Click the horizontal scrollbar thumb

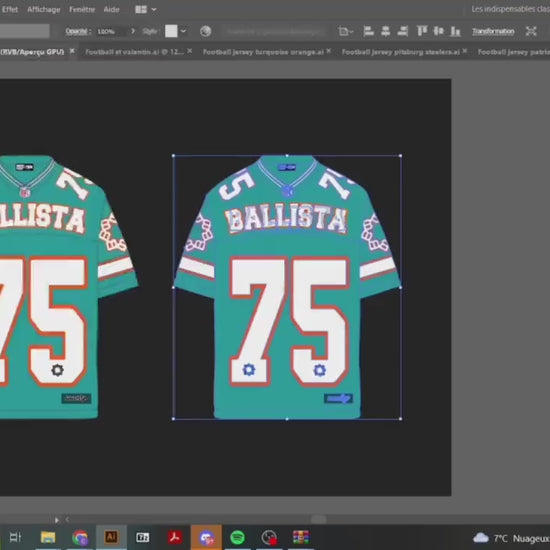[x=318, y=519]
